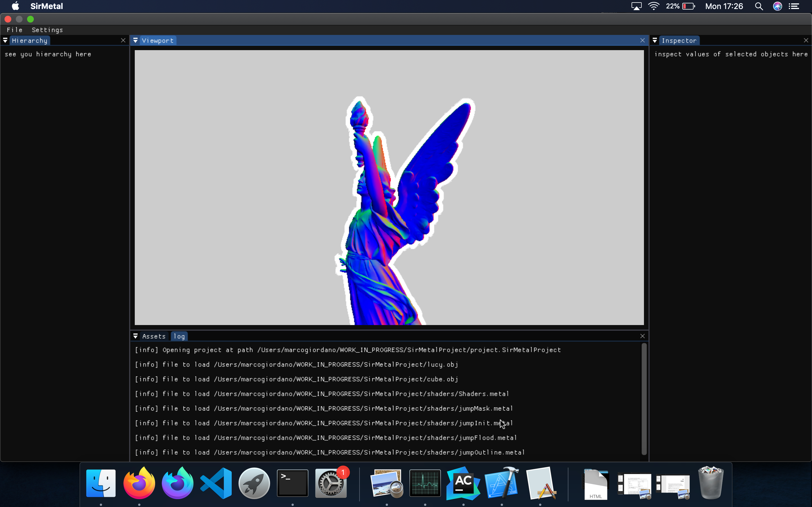Launch Terminal from the dock

292,484
